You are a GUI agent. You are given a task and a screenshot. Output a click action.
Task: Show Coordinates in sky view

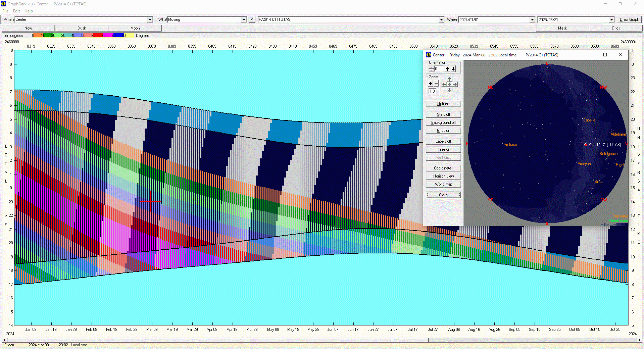pyautogui.click(x=443, y=168)
